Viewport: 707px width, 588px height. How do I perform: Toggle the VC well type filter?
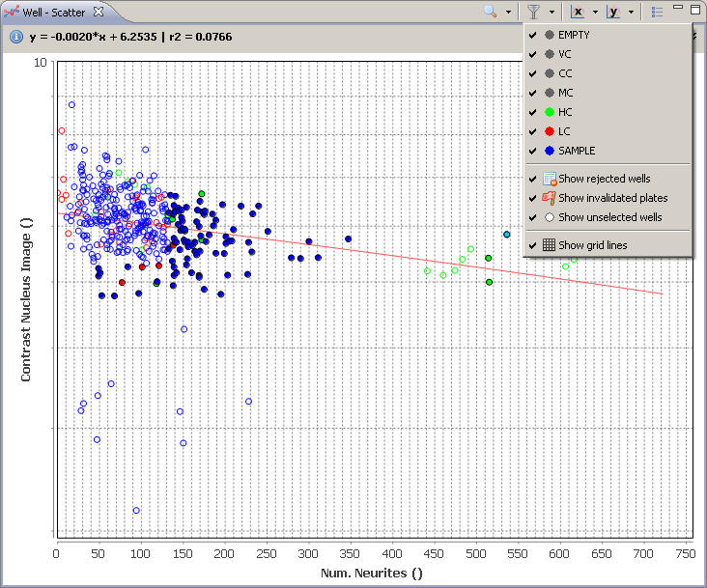608,54
